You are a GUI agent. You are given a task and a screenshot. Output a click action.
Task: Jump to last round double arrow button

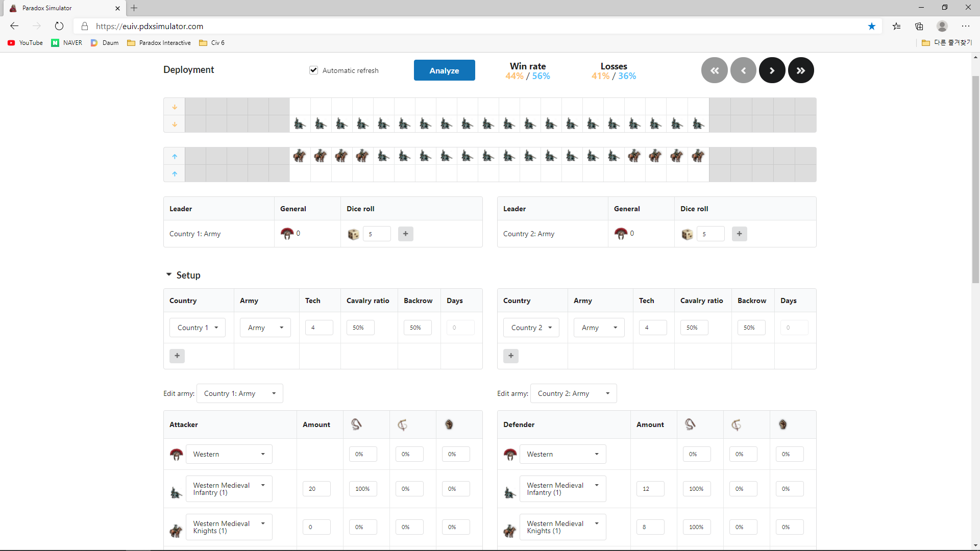pyautogui.click(x=801, y=70)
